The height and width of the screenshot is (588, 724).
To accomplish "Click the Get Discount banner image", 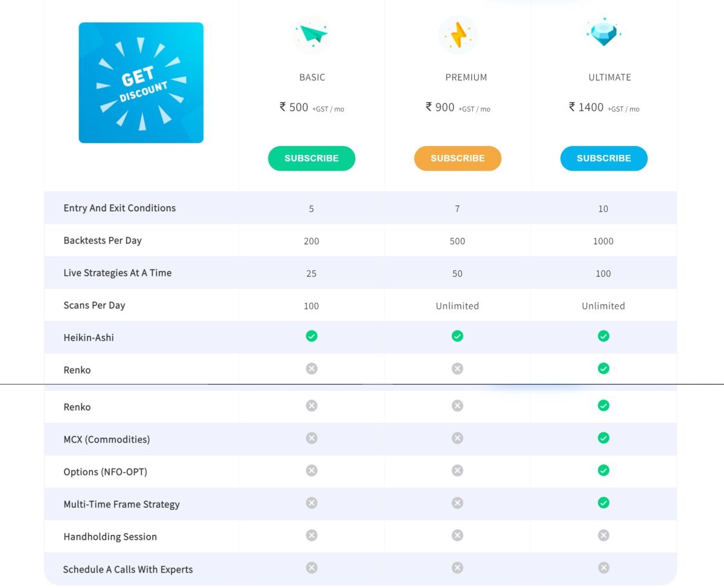I will pos(141,83).
